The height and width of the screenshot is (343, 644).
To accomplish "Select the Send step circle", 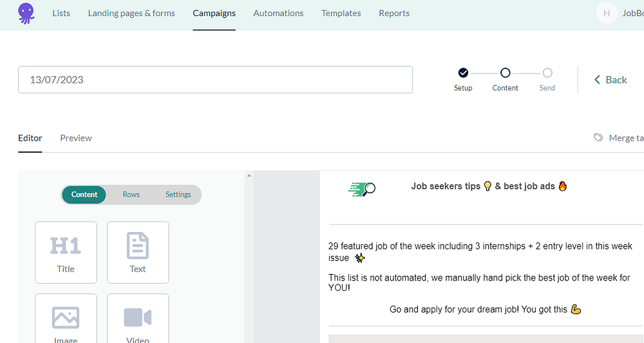I will [547, 73].
